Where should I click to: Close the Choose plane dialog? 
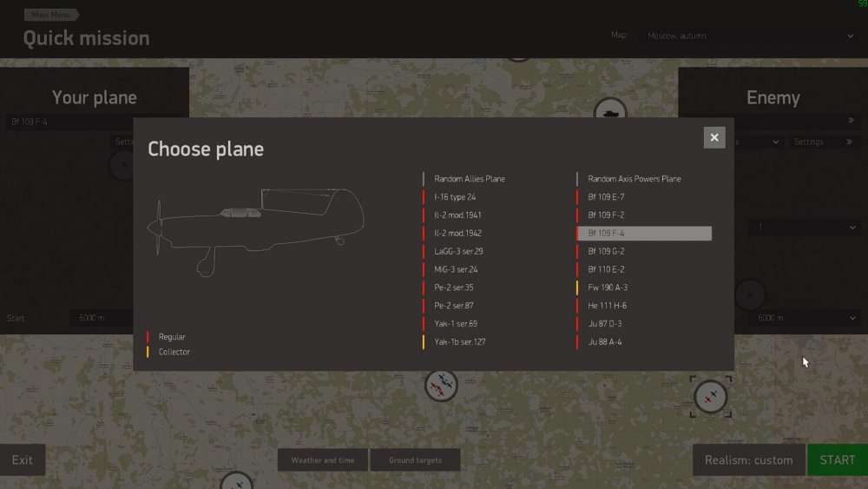(714, 137)
